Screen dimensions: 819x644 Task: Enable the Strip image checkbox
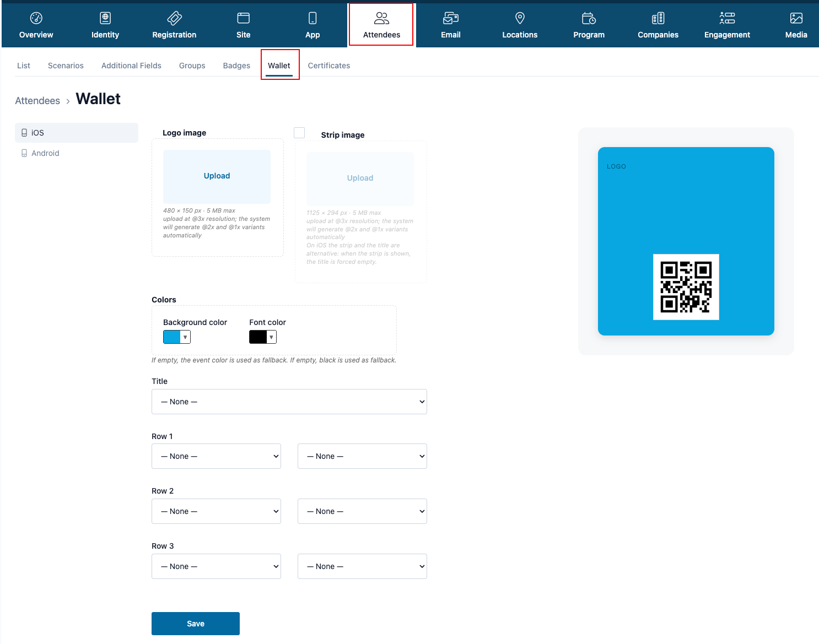pyautogui.click(x=299, y=133)
